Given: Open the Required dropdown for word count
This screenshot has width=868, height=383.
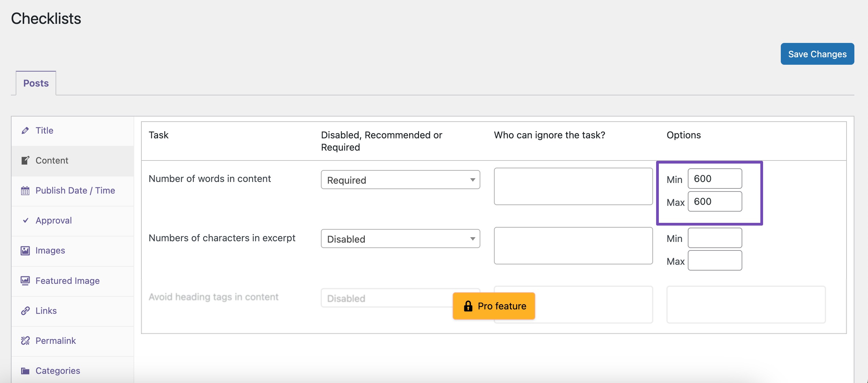Looking at the screenshot, I should pos(400,180).
